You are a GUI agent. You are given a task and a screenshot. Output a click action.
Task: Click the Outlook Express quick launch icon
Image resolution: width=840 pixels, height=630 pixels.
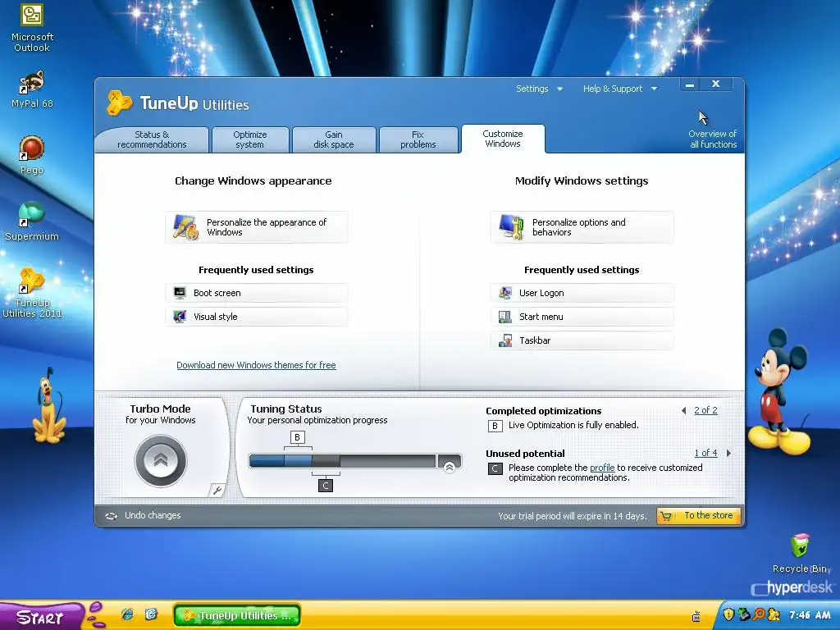point(151,614)
